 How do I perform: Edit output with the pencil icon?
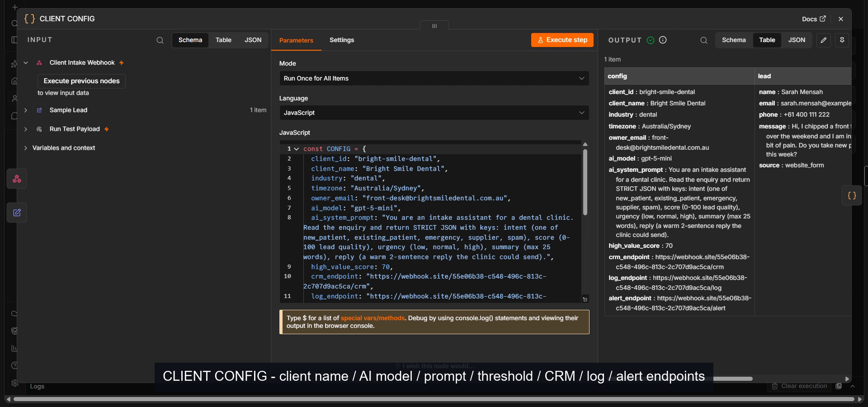tap(824, 40)
